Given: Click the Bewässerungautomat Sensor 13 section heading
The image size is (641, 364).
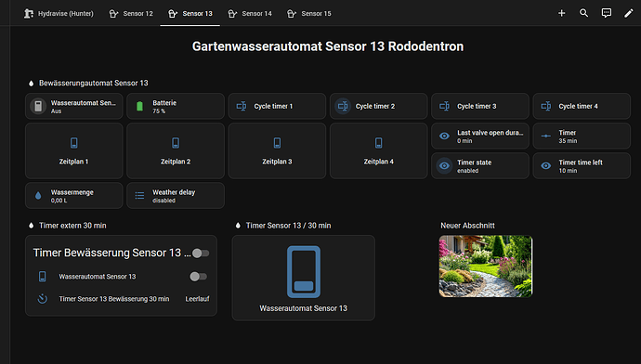Looking at the screenshot, I should (x=93, y=83).
